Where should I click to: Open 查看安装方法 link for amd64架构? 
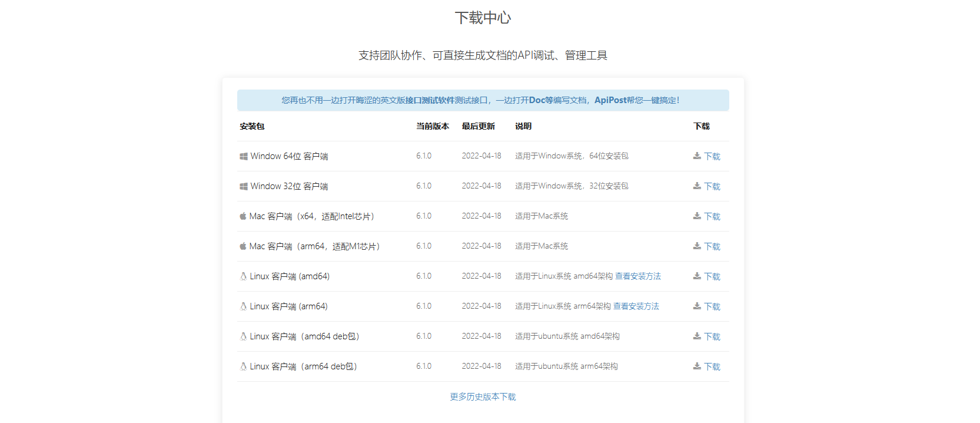pos(638,276)
